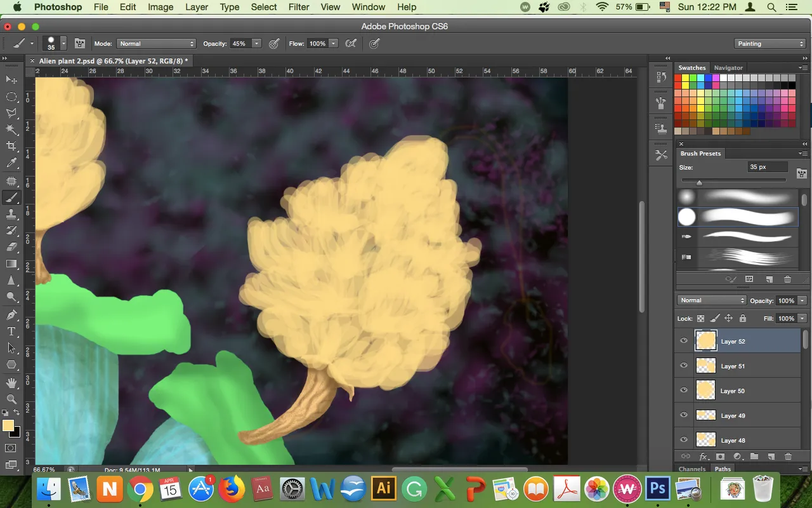Switch to the Navigator tab

tap(728, 67)
